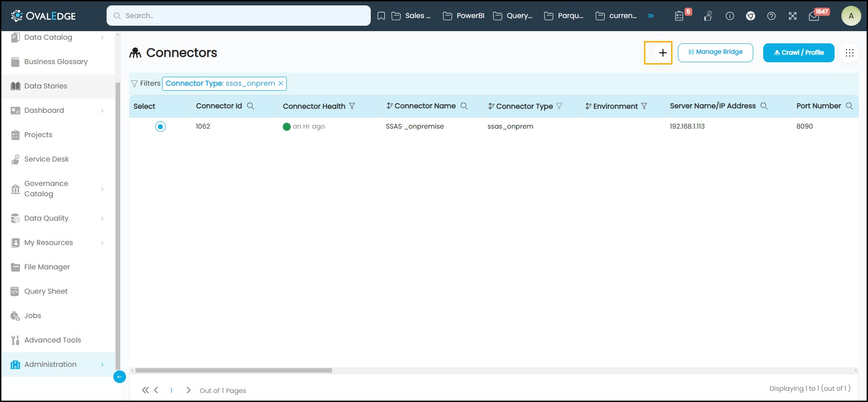
Task: Open the Sales bookmark folder
Action: (x=411, y=16)
